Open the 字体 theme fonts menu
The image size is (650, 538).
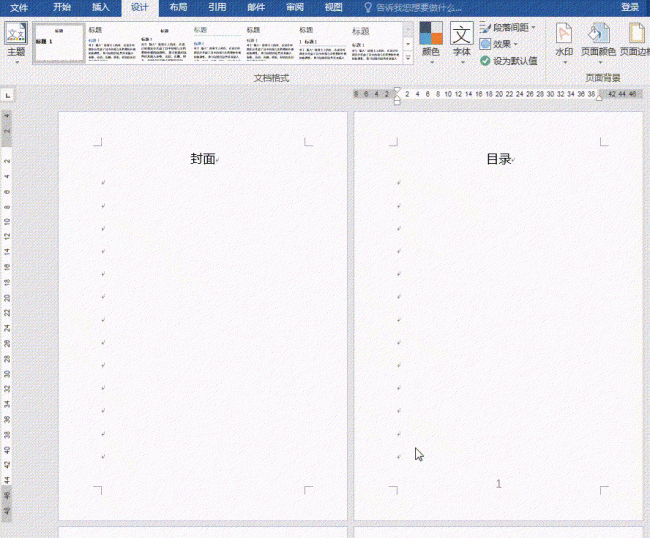pos(461,43)
